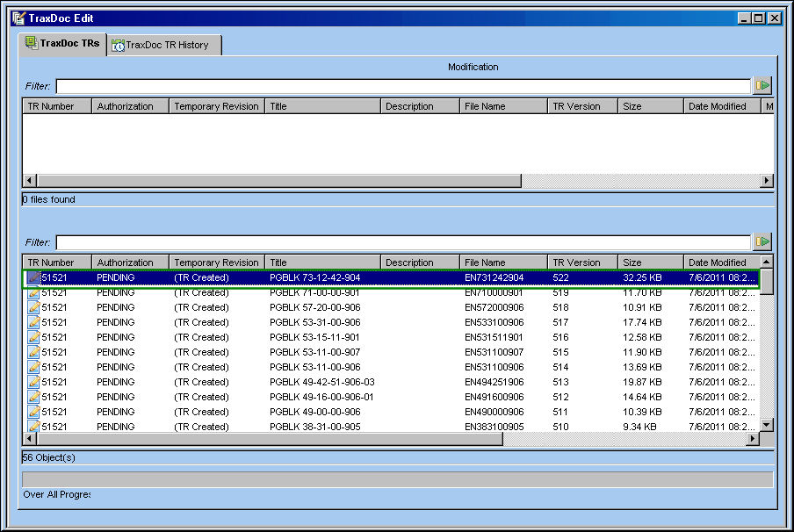Click the right arrow of the upper table's horizontal scrollbar
Image resolution: width=794 pixels, height=532 pixels.
pos(767,180)
